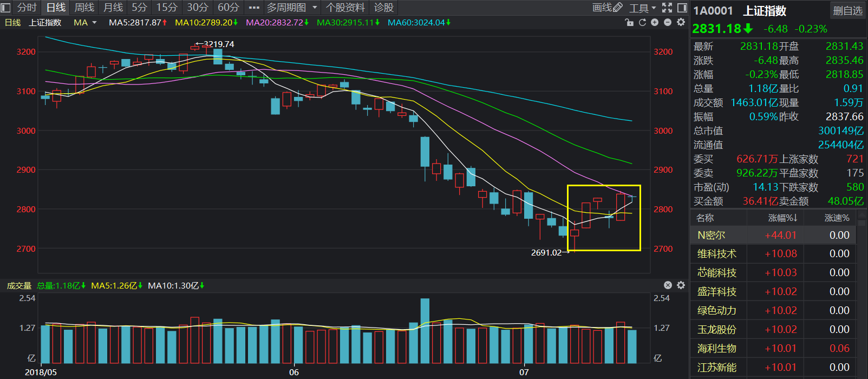This screenshot has width=868, height=379.
Task: Show more periods via the ellipsis button
Action: (x=253, y=8)
